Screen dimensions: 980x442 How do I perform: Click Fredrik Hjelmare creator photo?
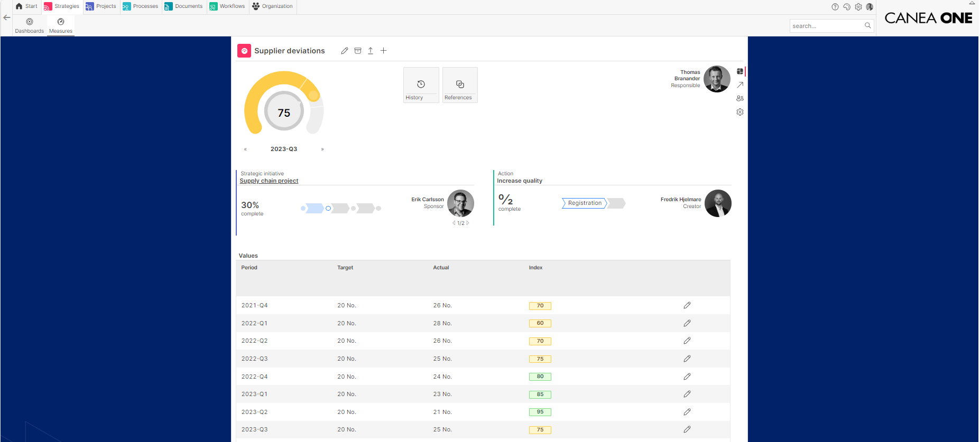(x=718, y=203)
